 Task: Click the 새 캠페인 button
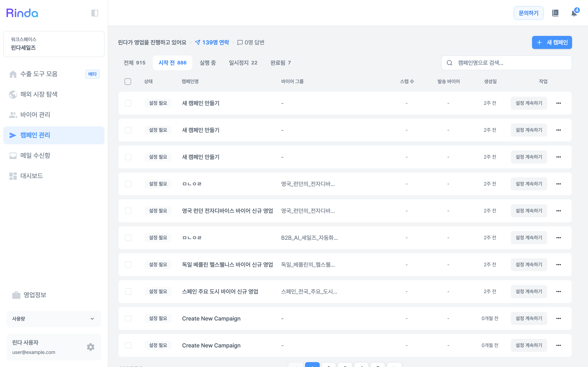coord(552,42)
